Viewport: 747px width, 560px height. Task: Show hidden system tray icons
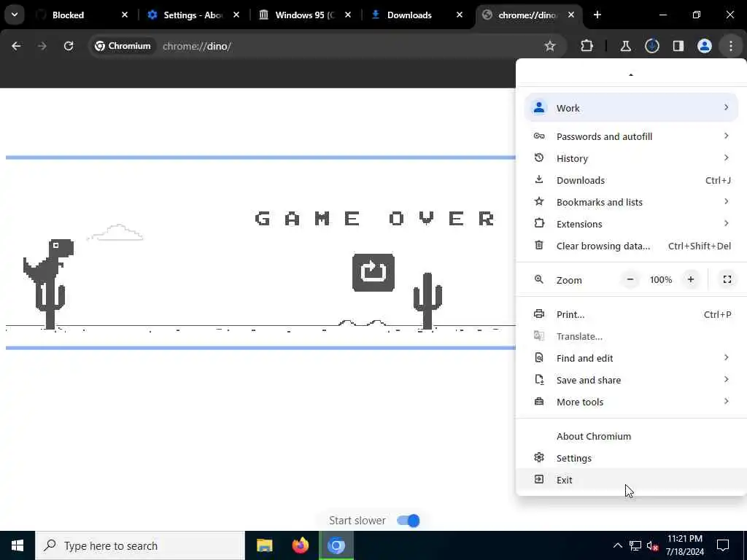point(617,545)
